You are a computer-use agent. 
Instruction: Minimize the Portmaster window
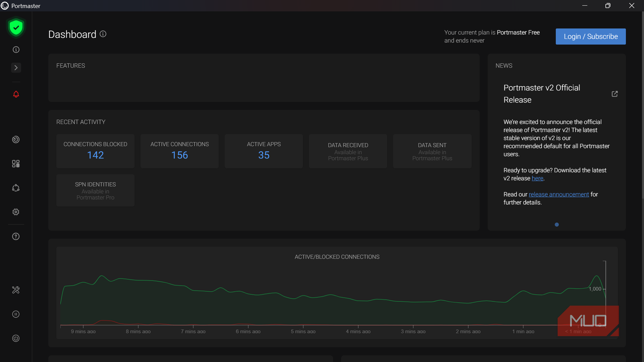pyautogui.click(x=585, y=5)
